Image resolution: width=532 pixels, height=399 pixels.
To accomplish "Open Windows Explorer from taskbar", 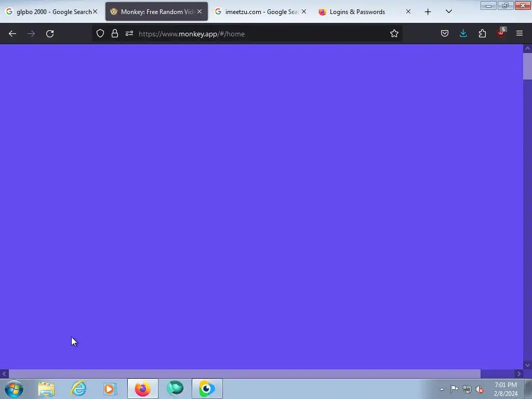I will pos(46,389).
